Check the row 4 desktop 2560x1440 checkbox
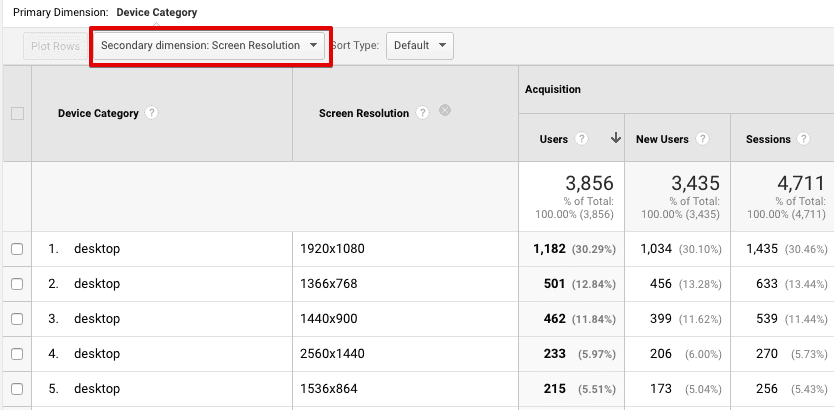This screenshot has height=410, width=834. click(17, 354)
